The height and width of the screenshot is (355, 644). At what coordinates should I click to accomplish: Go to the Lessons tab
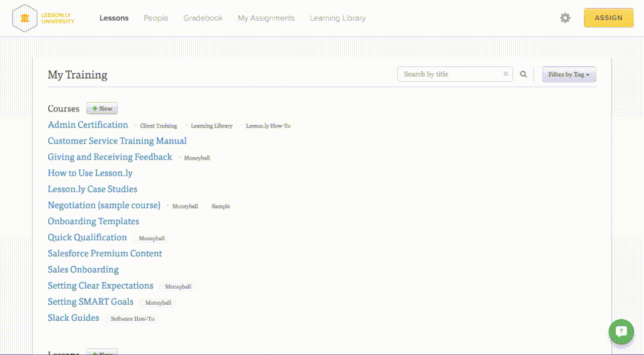pyautogui.click(x=114, y=18)
